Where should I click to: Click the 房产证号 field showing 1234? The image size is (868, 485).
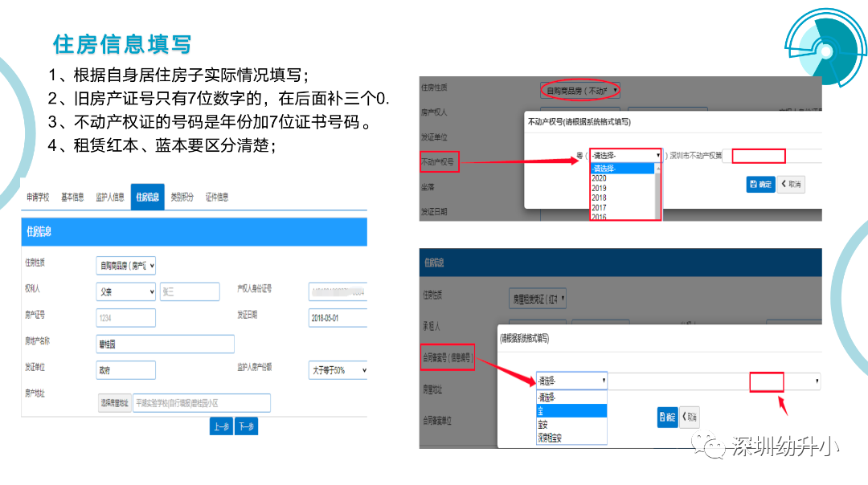coord(125,318)
